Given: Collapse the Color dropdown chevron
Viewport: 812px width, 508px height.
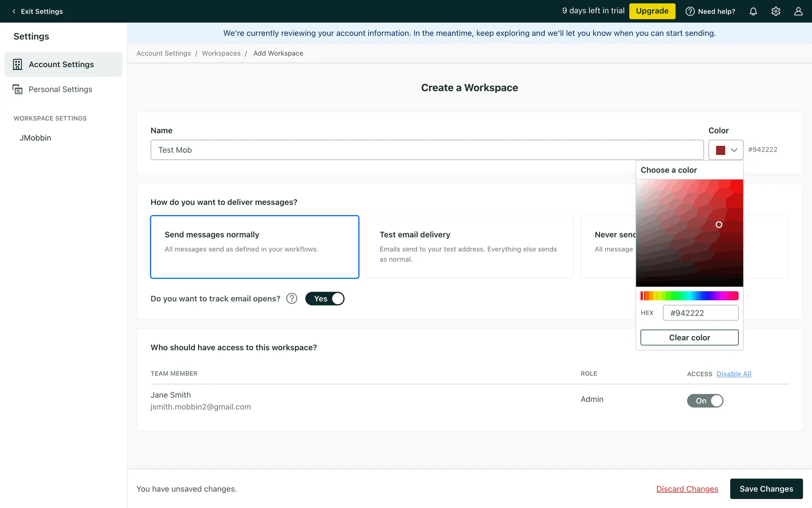Looking at the screenshot, I should 734,150.
